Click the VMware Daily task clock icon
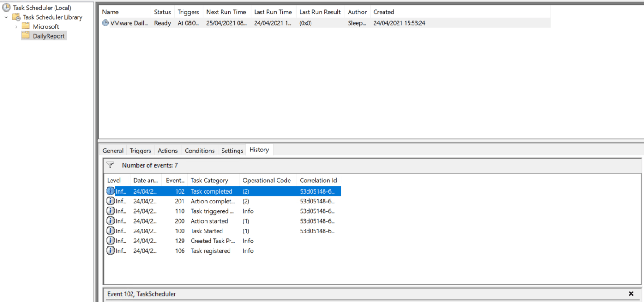This screenshot has height=302, width=644. click(x=106, y=23)
